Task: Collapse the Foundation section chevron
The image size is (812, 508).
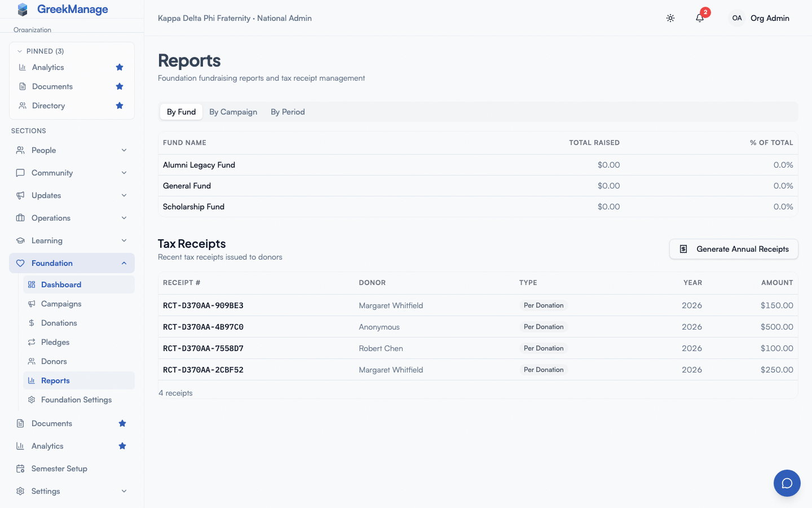Action: click(124, 263)
